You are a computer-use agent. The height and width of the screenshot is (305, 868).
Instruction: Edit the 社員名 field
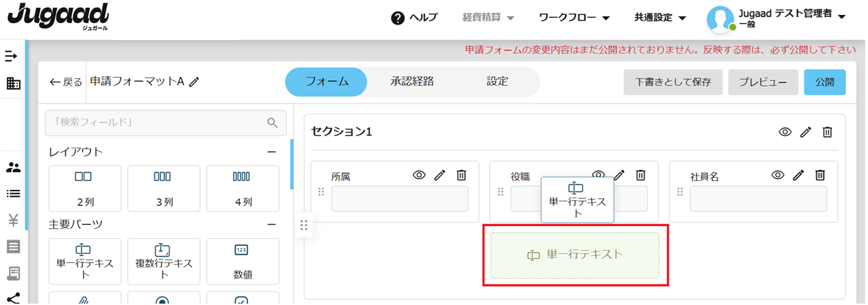click(x=799, y=175)
